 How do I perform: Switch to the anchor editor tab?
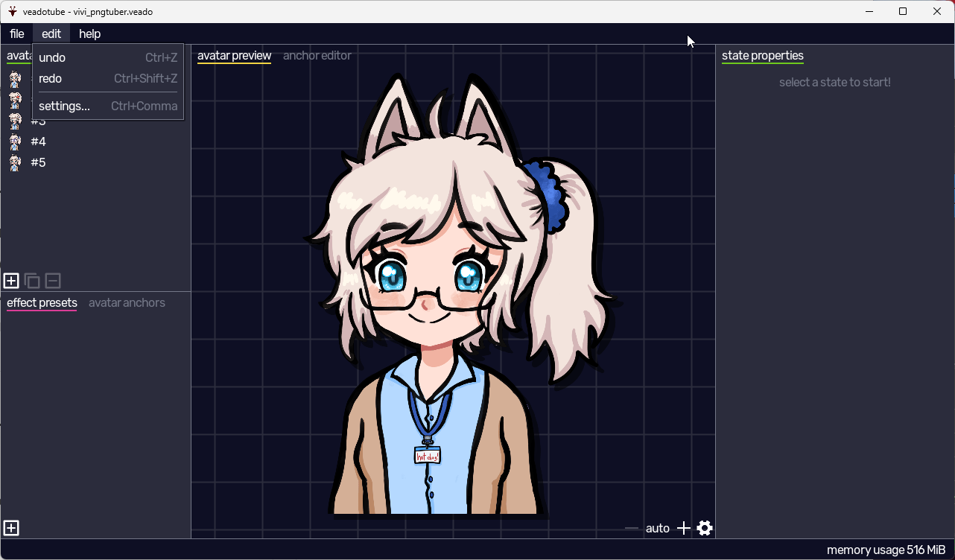coord(317,56)
